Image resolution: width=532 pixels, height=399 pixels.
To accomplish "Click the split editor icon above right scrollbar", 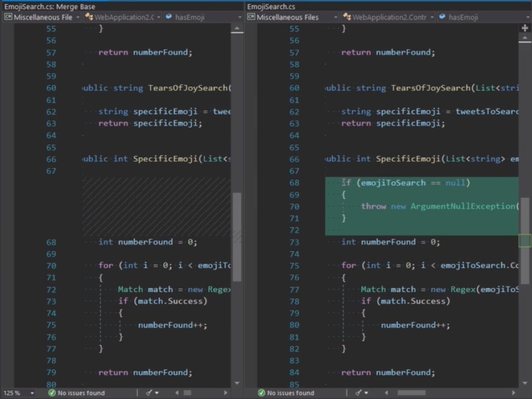I will (x=525, y=28).
